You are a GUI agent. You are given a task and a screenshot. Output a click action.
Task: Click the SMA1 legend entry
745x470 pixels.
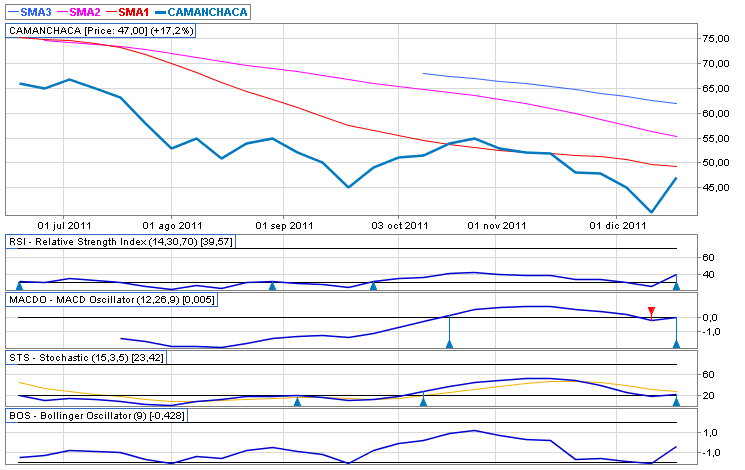coord(127,12)
